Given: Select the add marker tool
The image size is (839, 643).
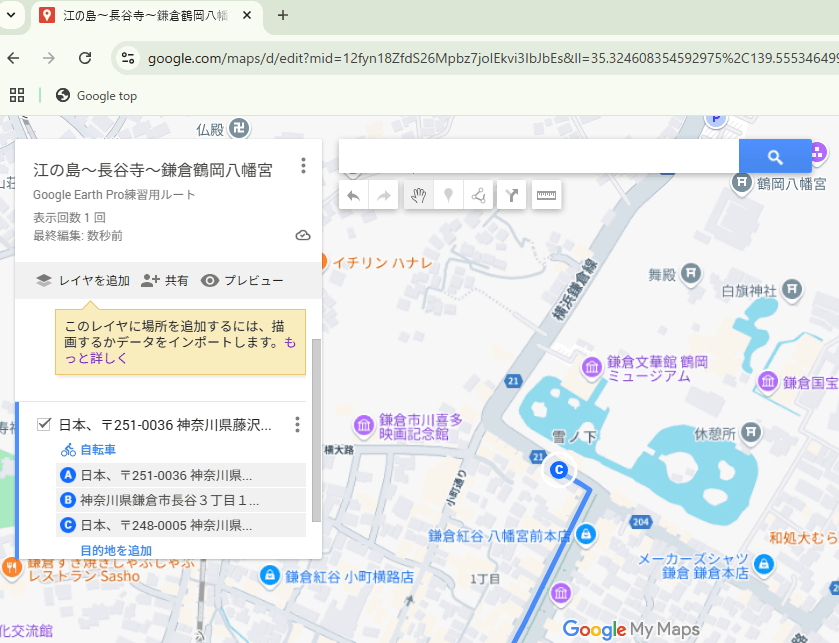Looking at the screenshot, I should (x=448, y=196).
